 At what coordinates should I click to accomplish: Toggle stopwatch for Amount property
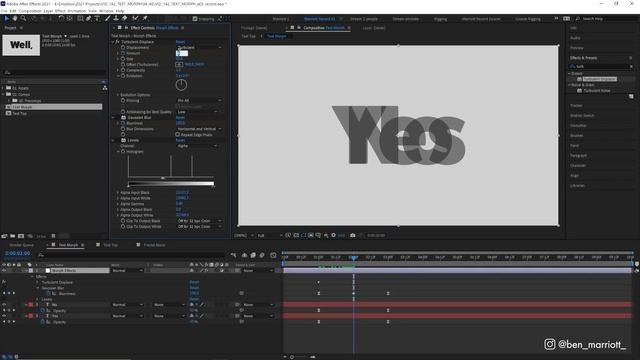[123, 53]
